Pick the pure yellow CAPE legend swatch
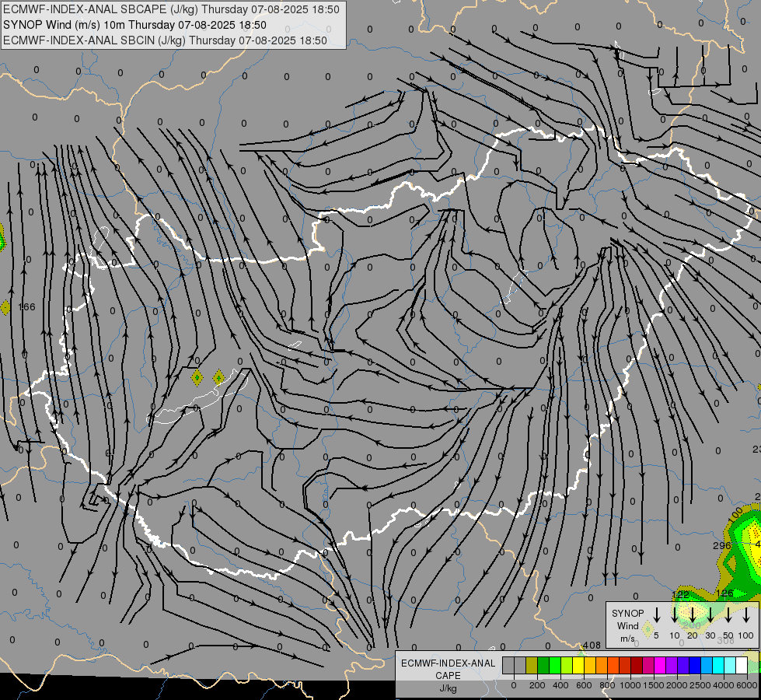 578,666
